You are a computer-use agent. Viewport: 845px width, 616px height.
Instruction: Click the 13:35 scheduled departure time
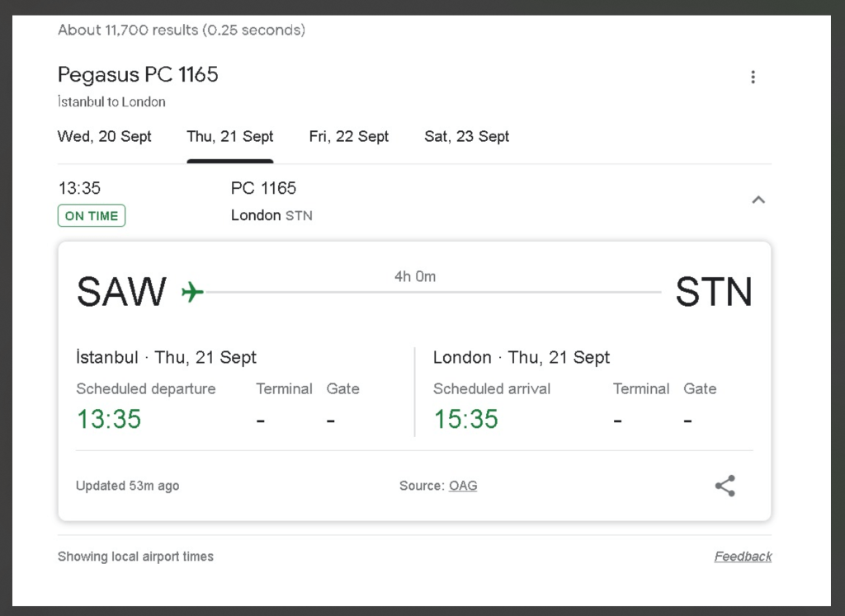[109, 419]
